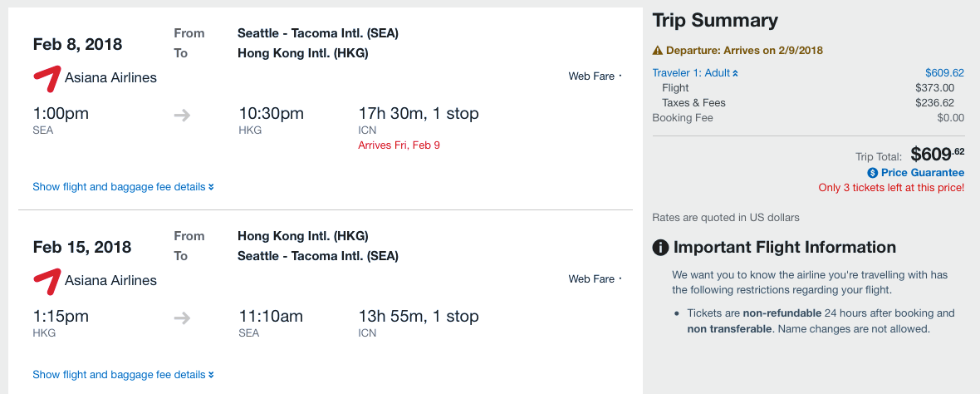The width and height of the screenshot is (980, 394).
Task: Click the Important Flight Information info icon
Action: pyautogui.click(x=660, y=248)
